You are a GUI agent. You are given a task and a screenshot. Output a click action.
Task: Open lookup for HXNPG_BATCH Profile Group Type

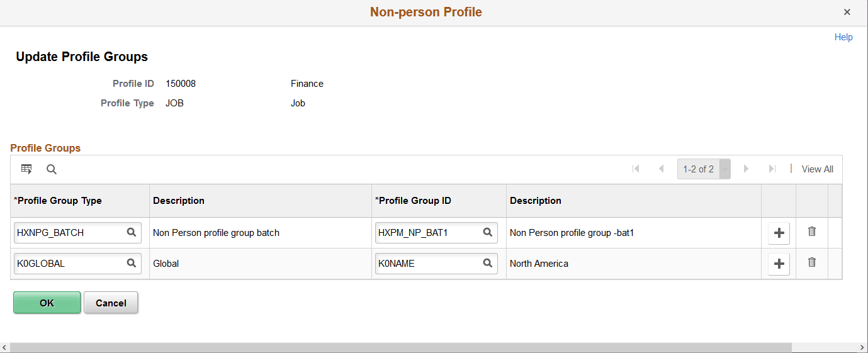(132, 232)
